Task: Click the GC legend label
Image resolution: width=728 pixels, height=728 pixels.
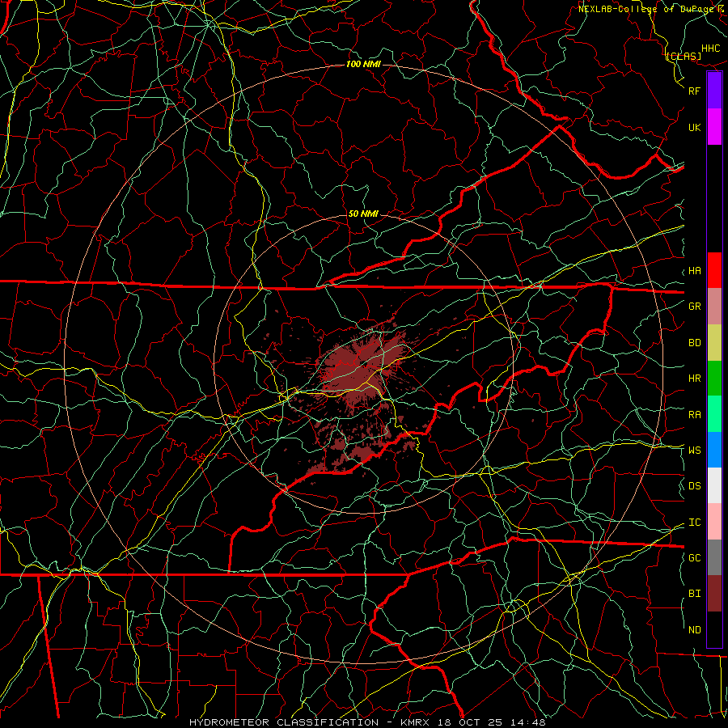Action: (x=695, y=557)
